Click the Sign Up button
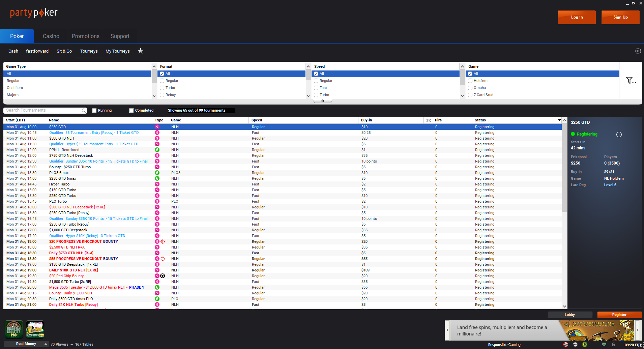Screen dimensions: 644x349 (x=620, y=17)
